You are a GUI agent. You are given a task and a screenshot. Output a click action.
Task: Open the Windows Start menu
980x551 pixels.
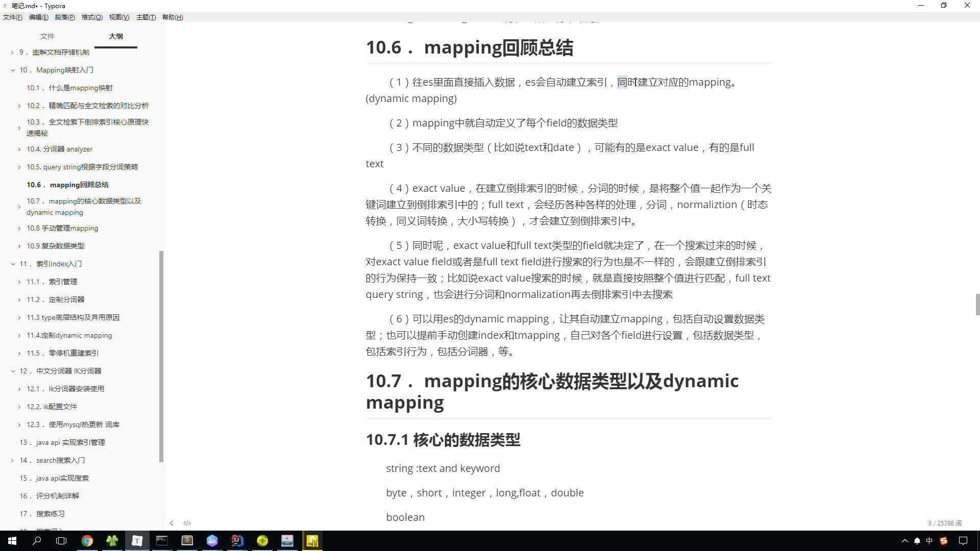pos(11,541)
